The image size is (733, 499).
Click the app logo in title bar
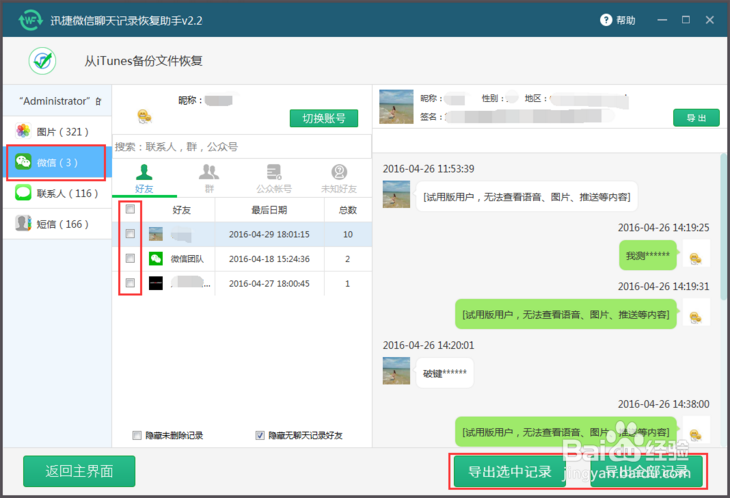pos(30,21)
